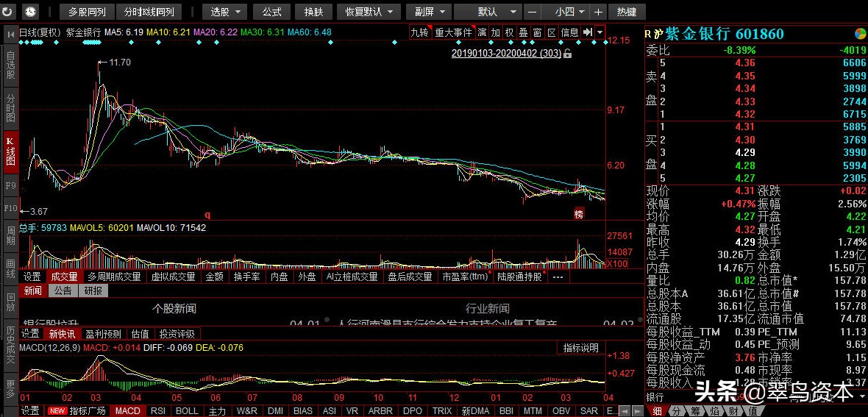Switch to 盈利预测 tab

tap(103, 334)
